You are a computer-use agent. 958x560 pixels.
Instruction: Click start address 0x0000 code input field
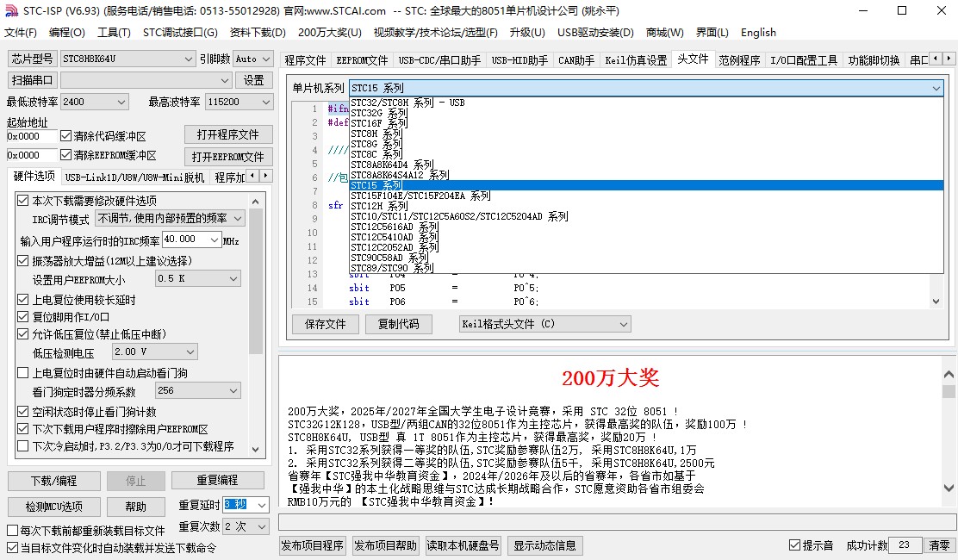[32, 136]
